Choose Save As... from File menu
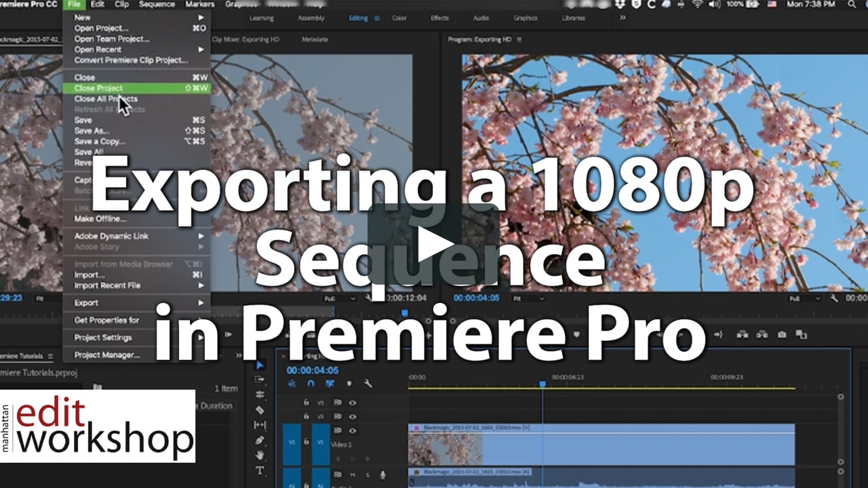The height and width of the screenshot is (488, 868). click(x=137, y=131)
